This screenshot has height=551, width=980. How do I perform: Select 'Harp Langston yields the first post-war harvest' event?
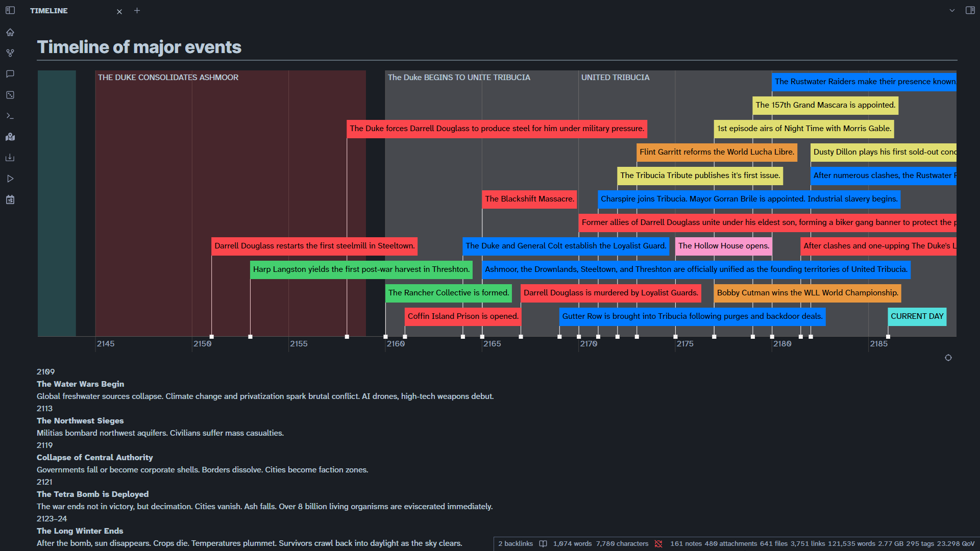click(361, 269)
